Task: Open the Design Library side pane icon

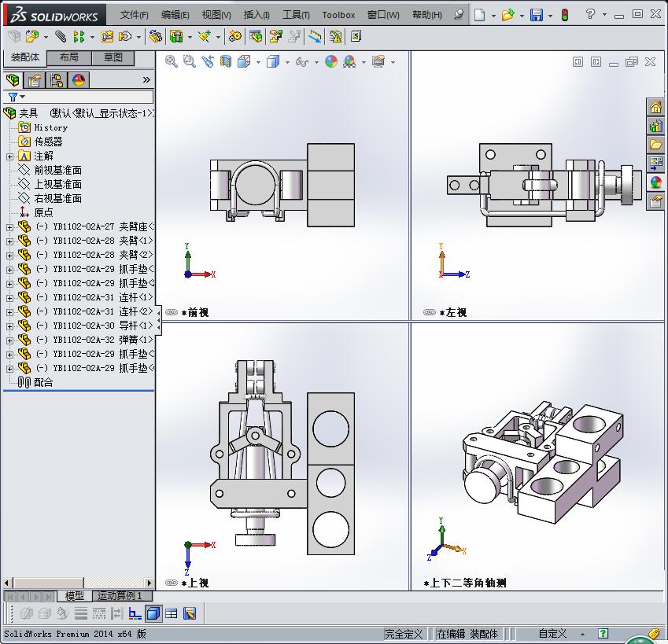Action: pyautogui.click(x=655, y=126)
